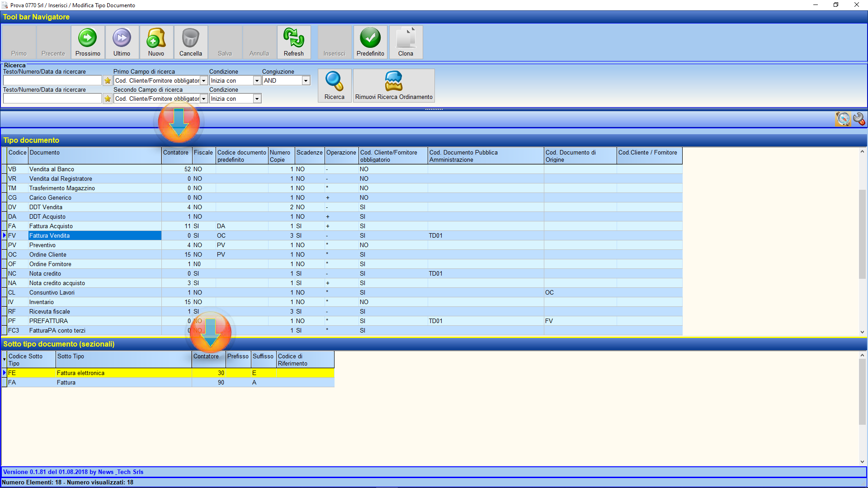Sort by Contatore header in Tipo documento

point(177,156)
